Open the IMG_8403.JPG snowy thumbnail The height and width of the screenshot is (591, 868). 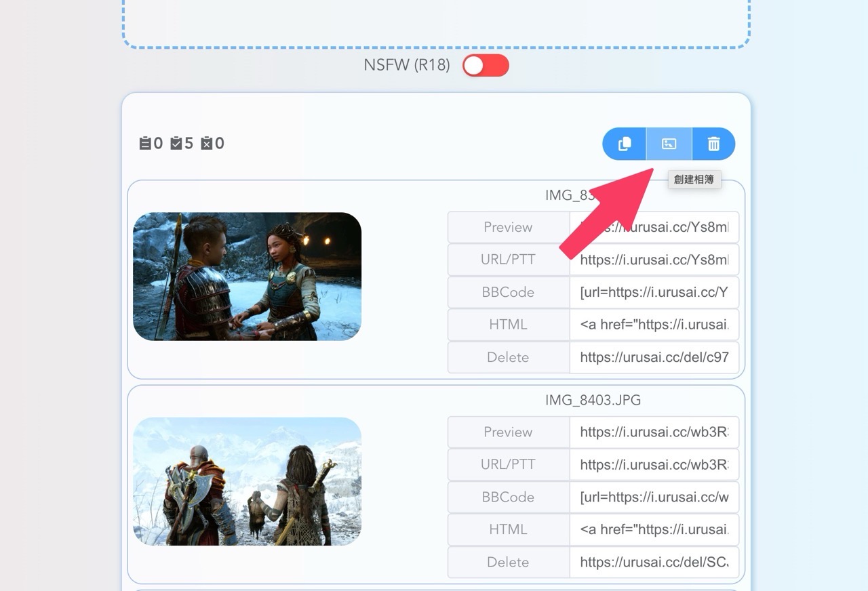[247, 481]
